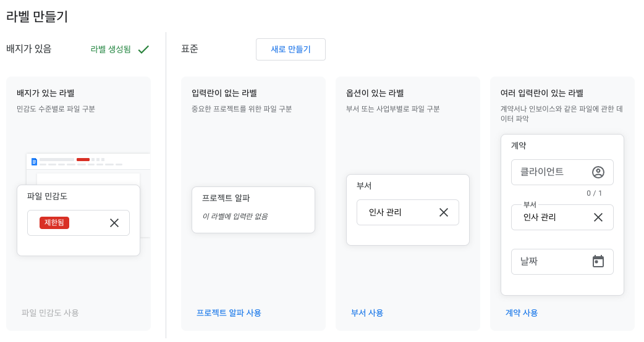Screen dimensions: 644x342
Task: Clear 인사 관리 in the 옵션이 있는 라벨 card
Action: pos(444,212)
